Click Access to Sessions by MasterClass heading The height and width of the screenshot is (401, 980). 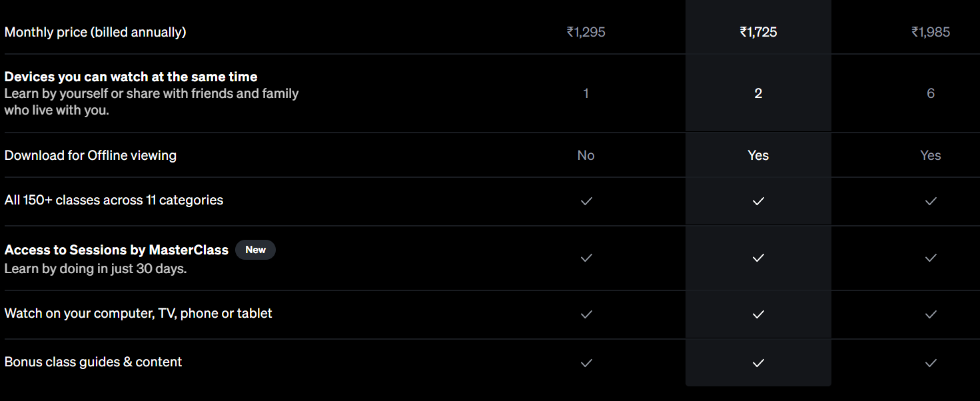[117, 250]
